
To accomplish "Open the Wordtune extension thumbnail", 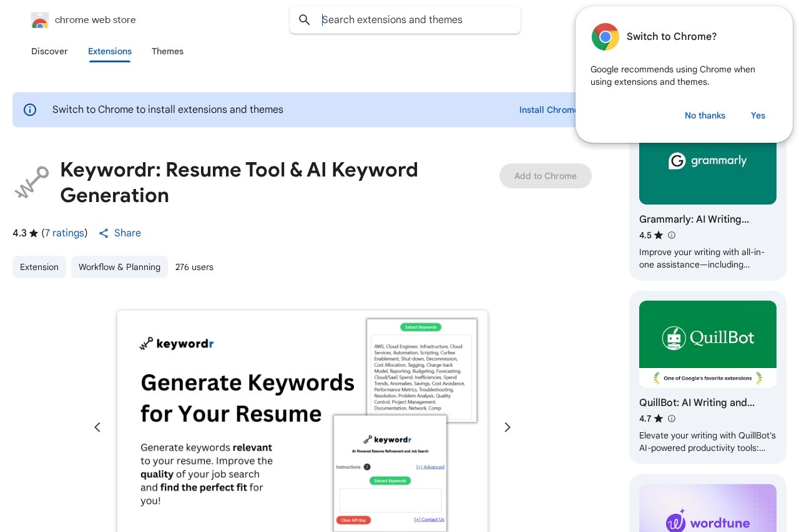I will [707, 511].
